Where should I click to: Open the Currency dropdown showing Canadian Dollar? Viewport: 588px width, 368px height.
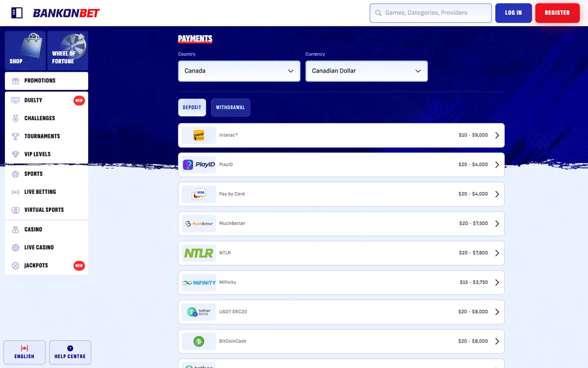(x=367, y=71)
